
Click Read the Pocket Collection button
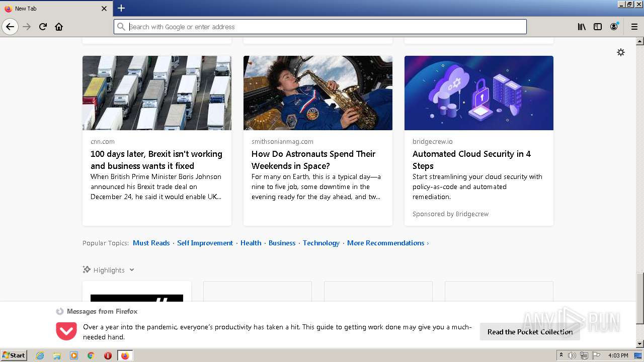tap(530, 332)
